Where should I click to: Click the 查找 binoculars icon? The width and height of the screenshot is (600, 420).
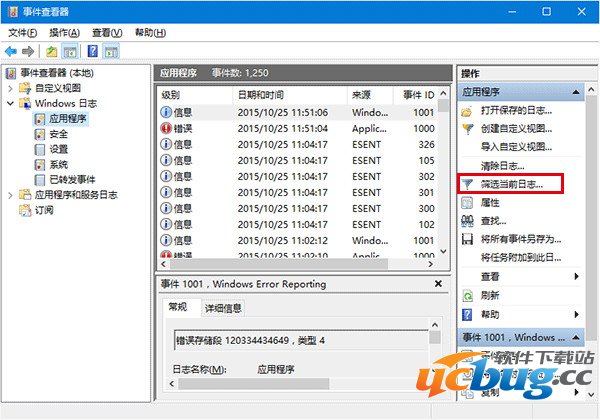click(x=467, y=221)
